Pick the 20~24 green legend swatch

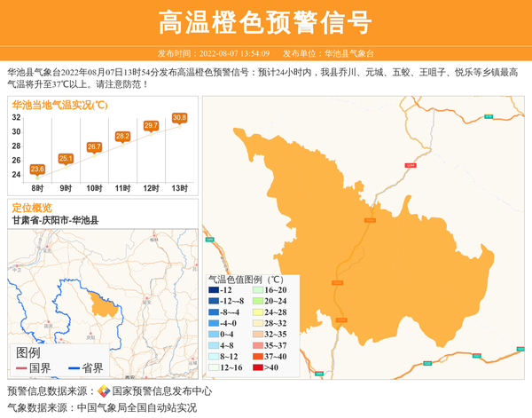(256, 302)
